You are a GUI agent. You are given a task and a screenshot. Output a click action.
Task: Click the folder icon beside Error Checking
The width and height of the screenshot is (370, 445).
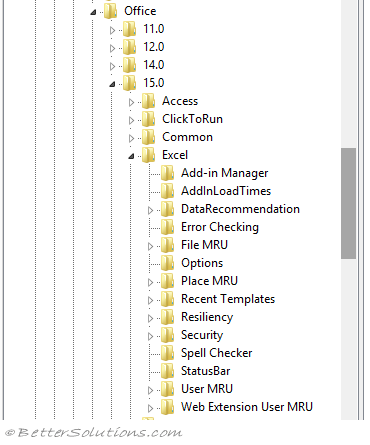click(167, 227)
